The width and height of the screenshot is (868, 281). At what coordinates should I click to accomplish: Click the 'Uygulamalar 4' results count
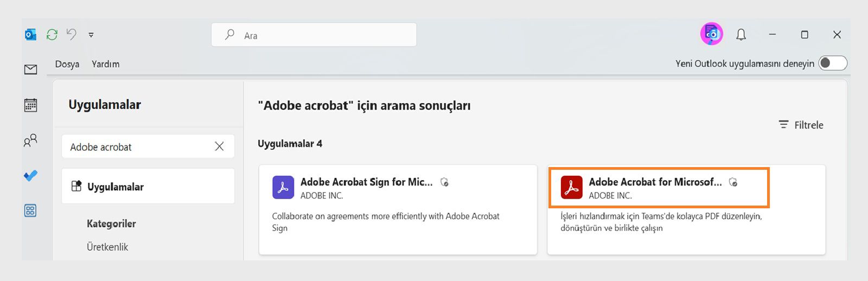[290, 144]
